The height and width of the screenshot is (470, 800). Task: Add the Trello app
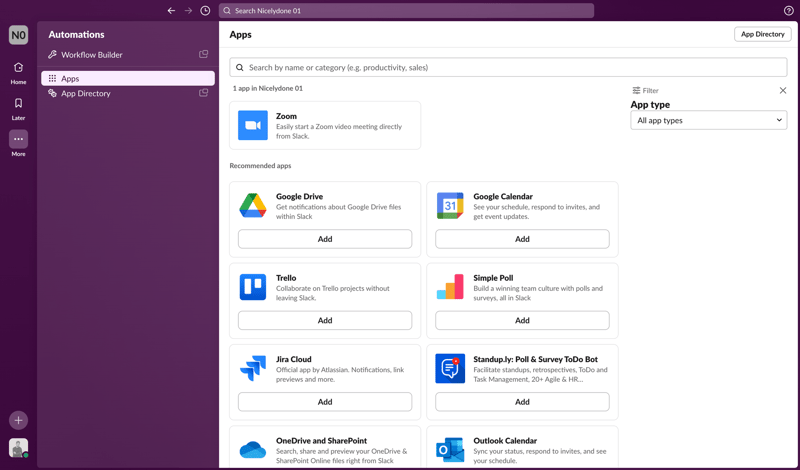tap(325, 320)
